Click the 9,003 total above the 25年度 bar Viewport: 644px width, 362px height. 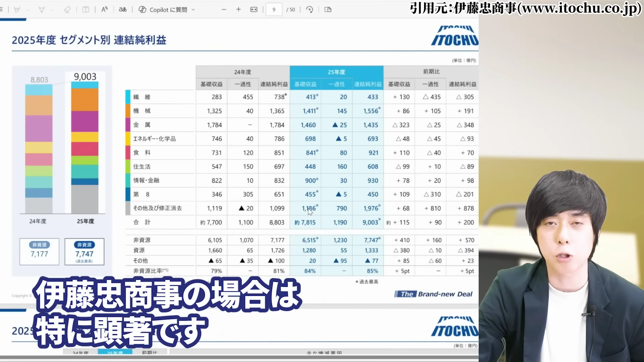pos(85,77)
